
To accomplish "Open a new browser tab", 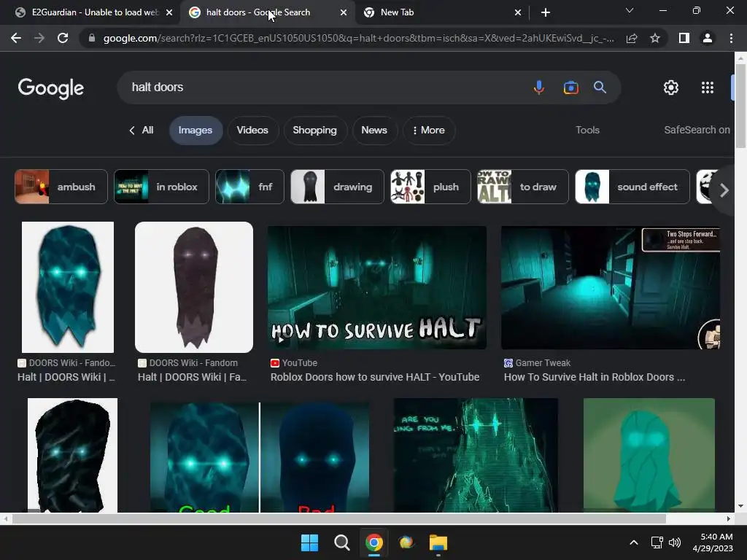I will pyautogui.click(x=546, y=12).
